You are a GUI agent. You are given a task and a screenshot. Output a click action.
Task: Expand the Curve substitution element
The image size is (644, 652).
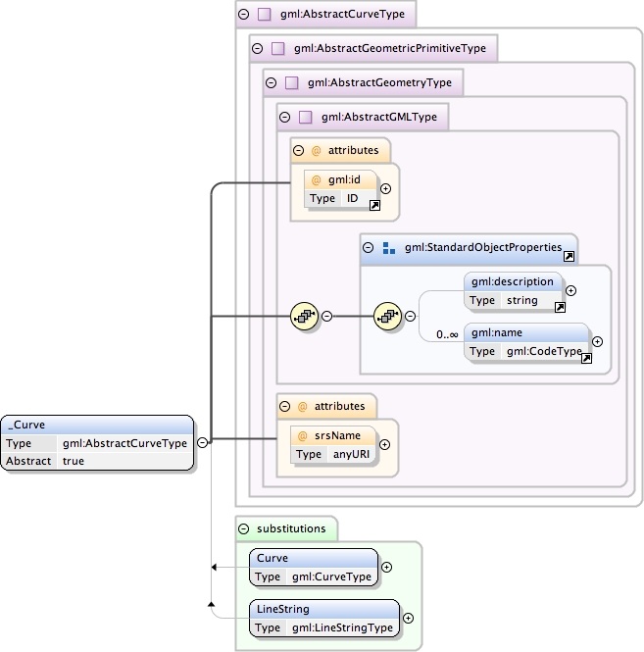[x=386, y=567]
